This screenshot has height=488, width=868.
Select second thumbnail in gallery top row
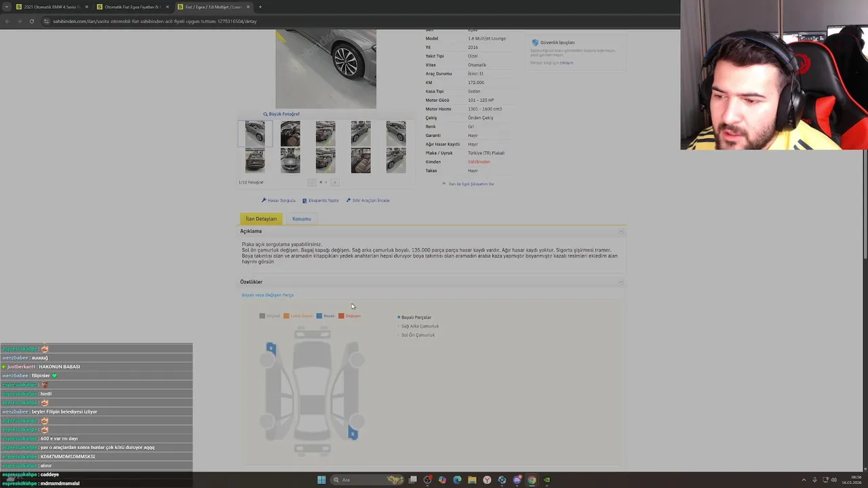pos(290,134)
